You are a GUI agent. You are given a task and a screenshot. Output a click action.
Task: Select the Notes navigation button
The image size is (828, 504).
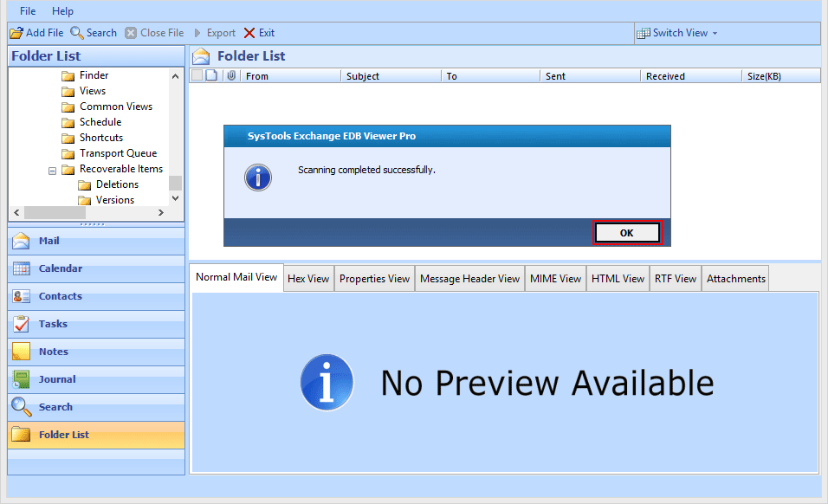pos(96,352)
